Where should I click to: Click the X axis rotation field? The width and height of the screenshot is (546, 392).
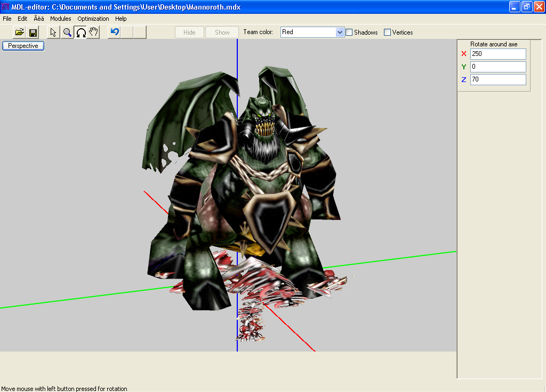pyautogui.click(x=498, y=54)
